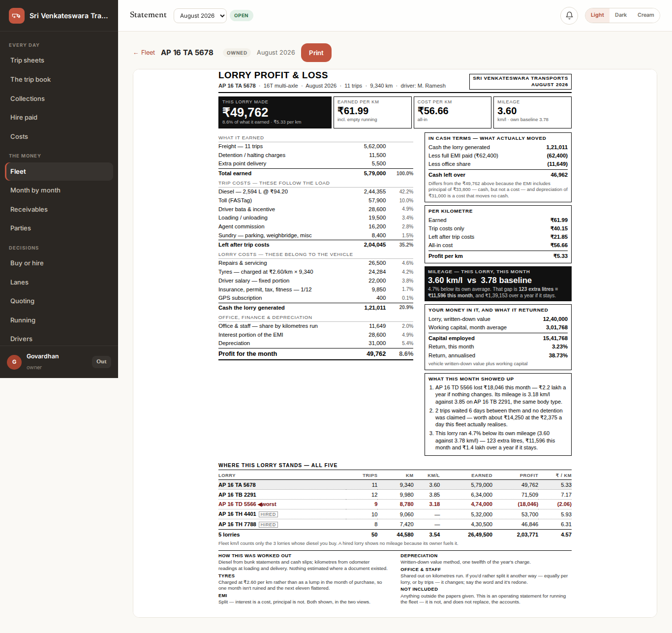Screen dimensions: 672x633
Task: Select worst lorry AP 16 TD 5566
Action: [395, 505]
